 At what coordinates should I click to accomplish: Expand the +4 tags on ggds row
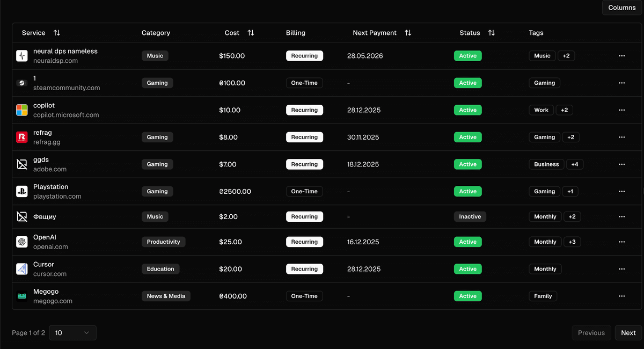pos(575,164)
